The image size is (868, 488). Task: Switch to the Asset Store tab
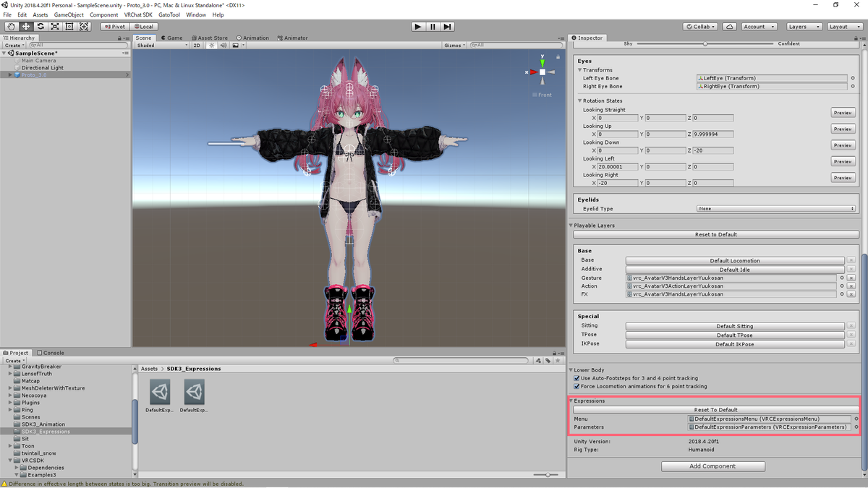[x=209, y=38]
